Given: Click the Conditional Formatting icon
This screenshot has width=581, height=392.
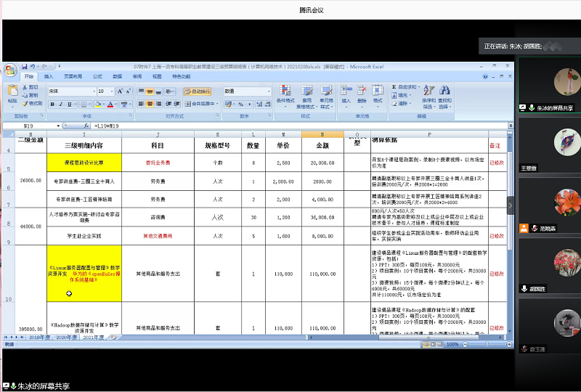Looking at the screenshot, I should click(x=284, y=92).
